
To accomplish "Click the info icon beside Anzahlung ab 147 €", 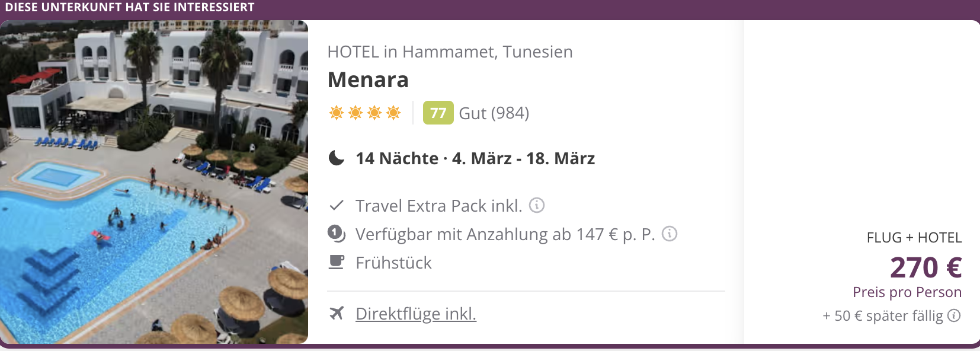I will pyautogui.click(x=670, y=234).
